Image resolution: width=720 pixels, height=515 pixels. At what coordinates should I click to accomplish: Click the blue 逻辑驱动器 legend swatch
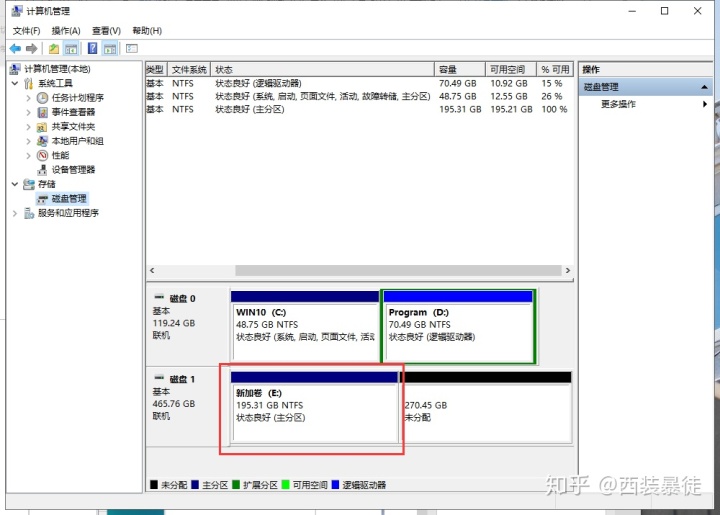point(335,484)
